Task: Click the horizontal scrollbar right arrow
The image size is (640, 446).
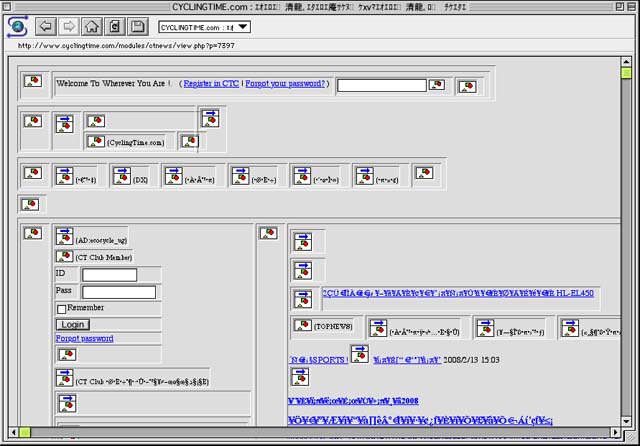Action: tap(616, 432)
